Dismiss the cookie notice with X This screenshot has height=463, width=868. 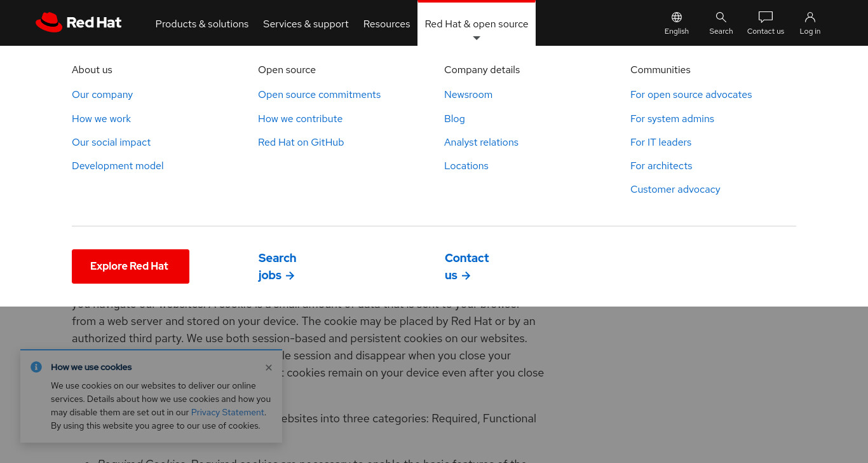click(269, 368)
